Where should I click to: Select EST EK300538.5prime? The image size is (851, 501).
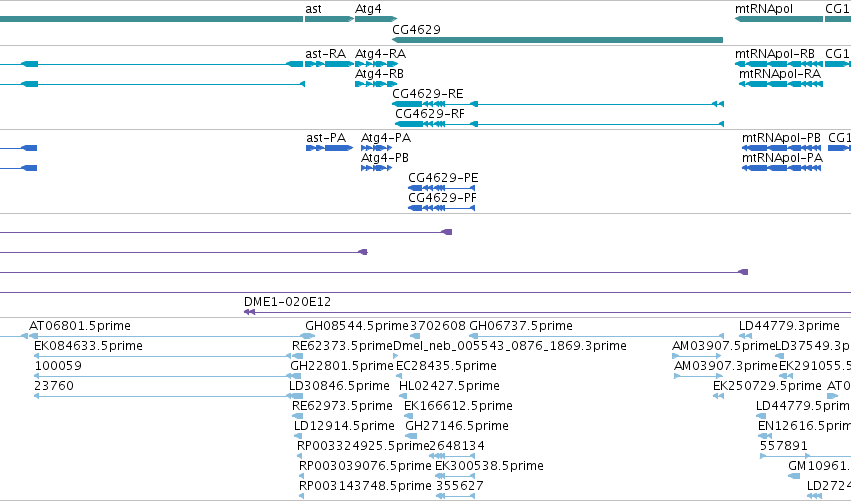pos(455,476)
